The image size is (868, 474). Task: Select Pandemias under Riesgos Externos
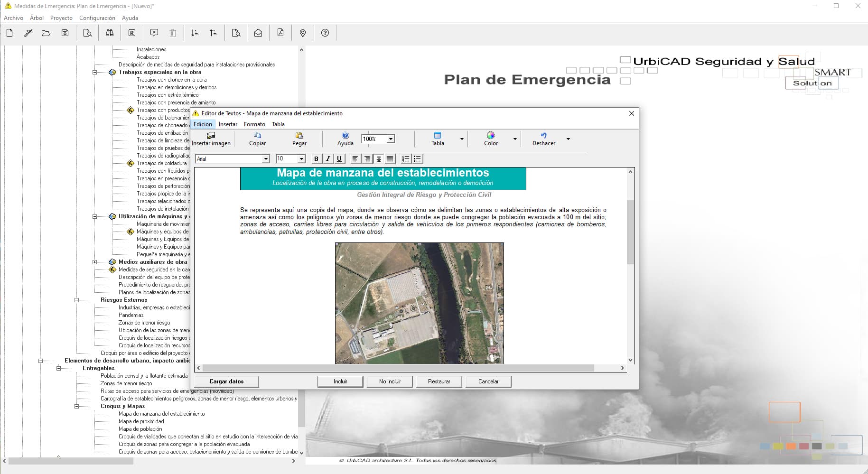pyautogui.click(x=131, y=315)
